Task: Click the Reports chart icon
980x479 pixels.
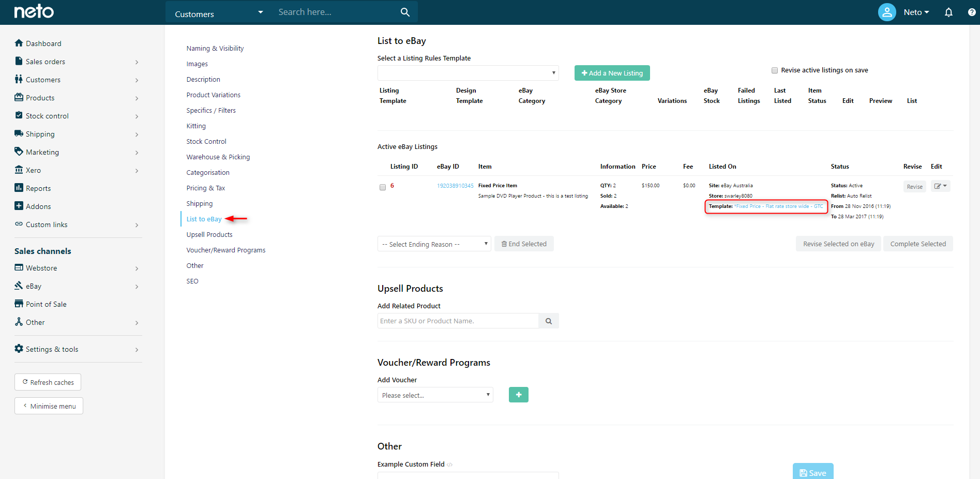Action: coord(19,188)
